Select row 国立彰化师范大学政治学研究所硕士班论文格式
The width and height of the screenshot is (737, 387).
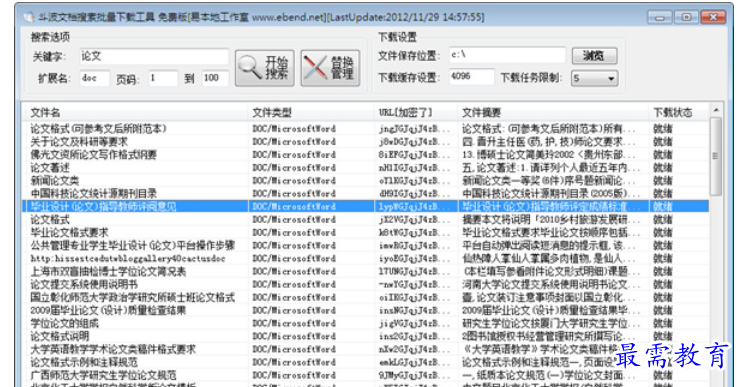[x=366, y=297]
